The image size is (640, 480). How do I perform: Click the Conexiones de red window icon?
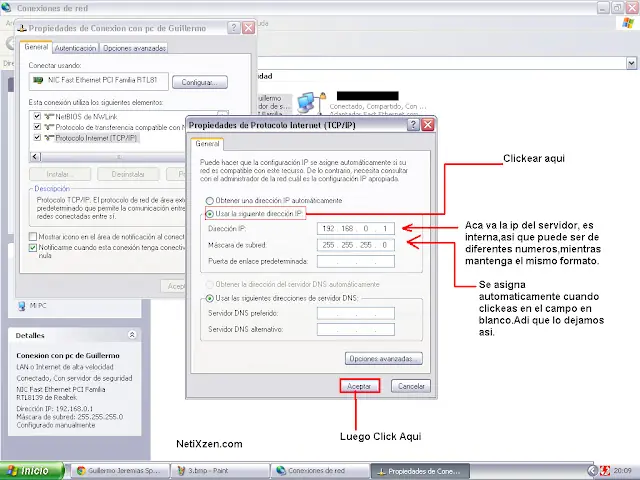point(6,7)
